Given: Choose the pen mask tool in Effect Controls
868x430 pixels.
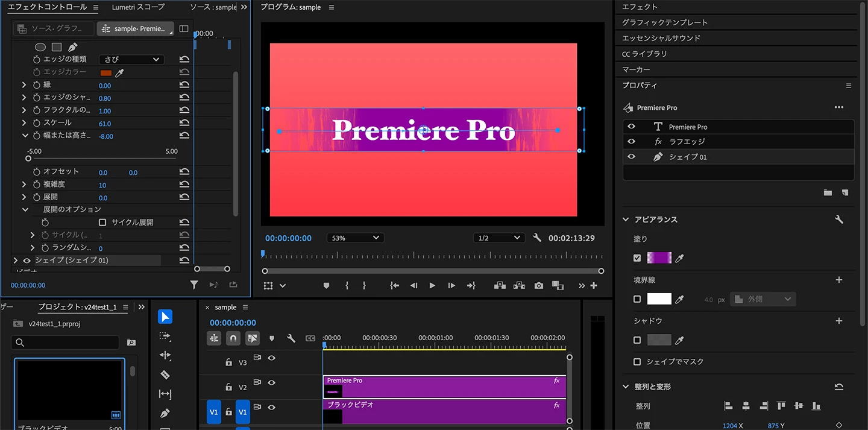Looking at the screenshot, I should tap(72, 47).
